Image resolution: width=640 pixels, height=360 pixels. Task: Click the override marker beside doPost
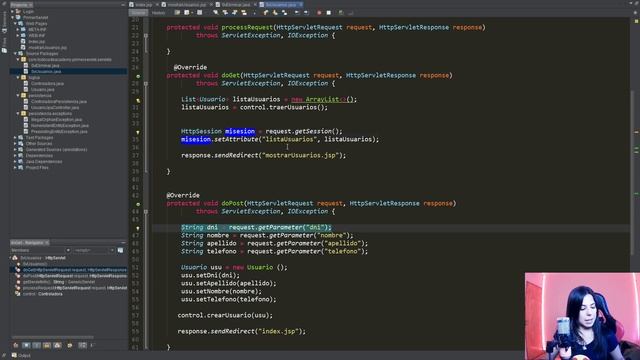(138, 204)
